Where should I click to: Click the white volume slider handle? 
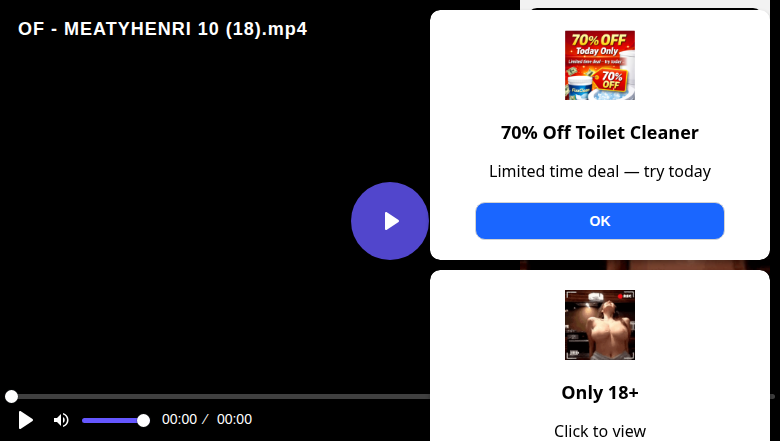[143, 421]
